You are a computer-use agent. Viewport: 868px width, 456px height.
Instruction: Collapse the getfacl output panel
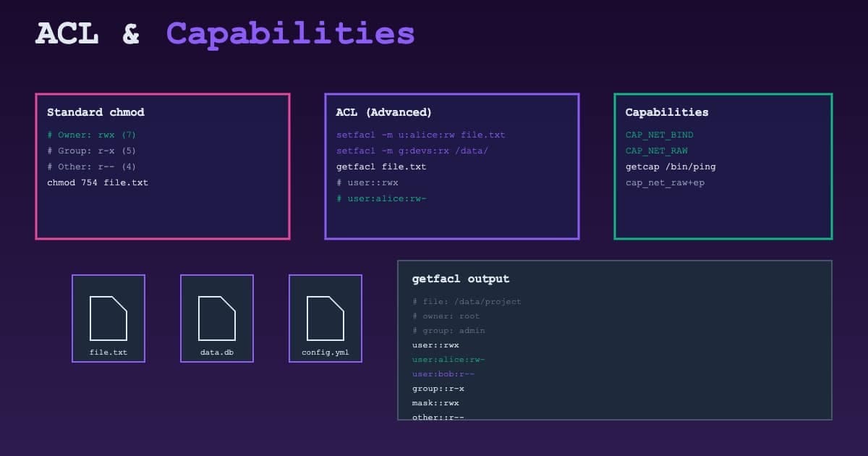point(460,279)
